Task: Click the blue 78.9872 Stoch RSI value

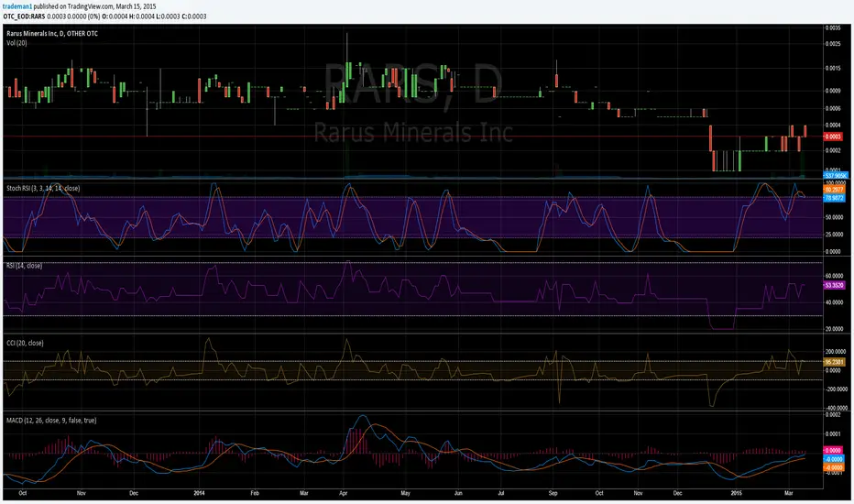Action: pos(835,198)
